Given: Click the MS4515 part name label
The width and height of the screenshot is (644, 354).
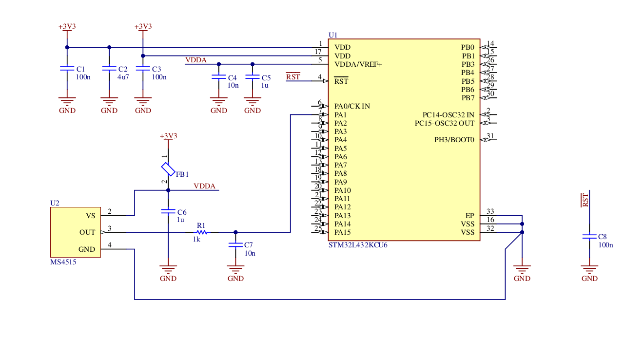Looking at the screenshot, I should (63, 262).
